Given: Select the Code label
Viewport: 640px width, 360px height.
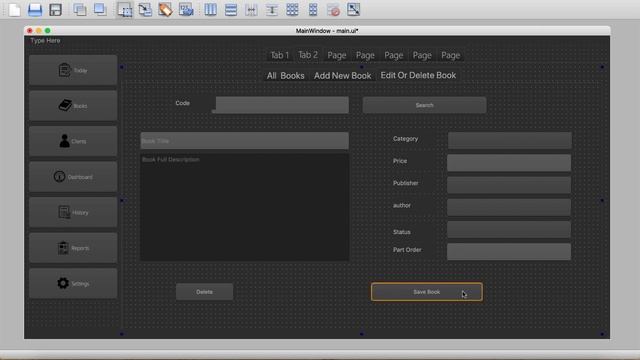Looking at the screenshot, I should tap(182, 103).
